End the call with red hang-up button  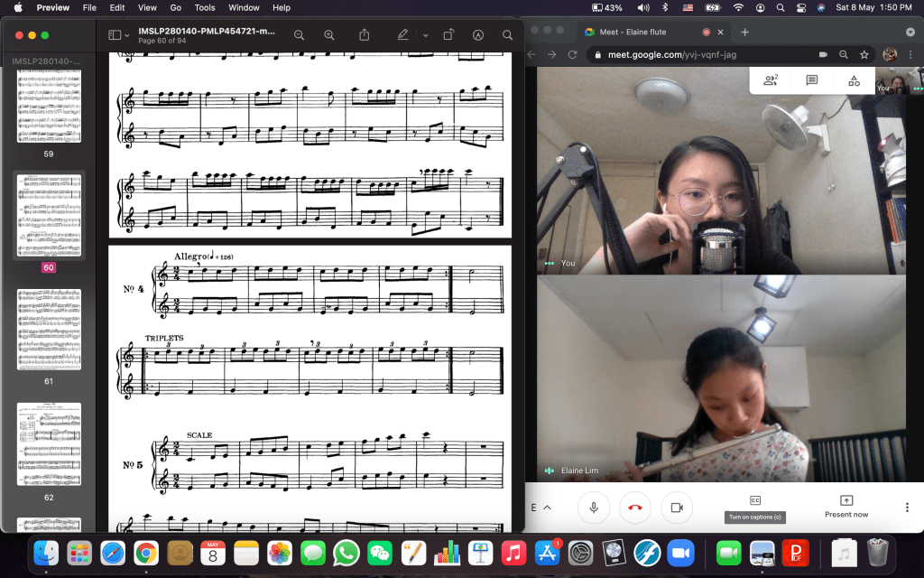tap(634, 508)
